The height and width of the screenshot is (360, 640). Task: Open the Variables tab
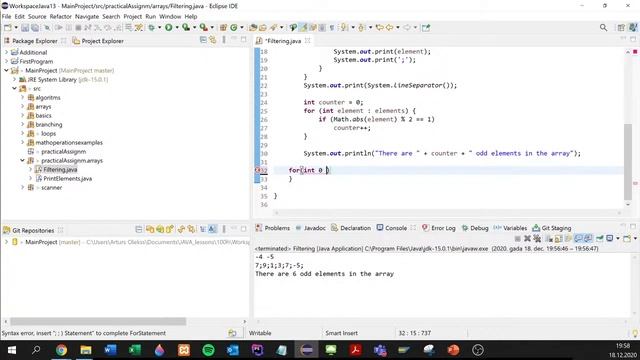pos(511,228)
